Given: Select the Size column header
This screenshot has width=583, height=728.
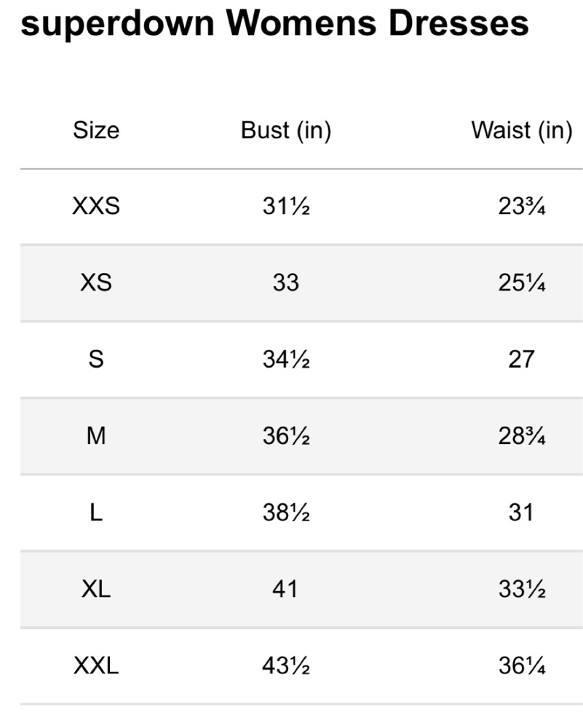Looking at the screenshot, I should click(x=96, y=130).
